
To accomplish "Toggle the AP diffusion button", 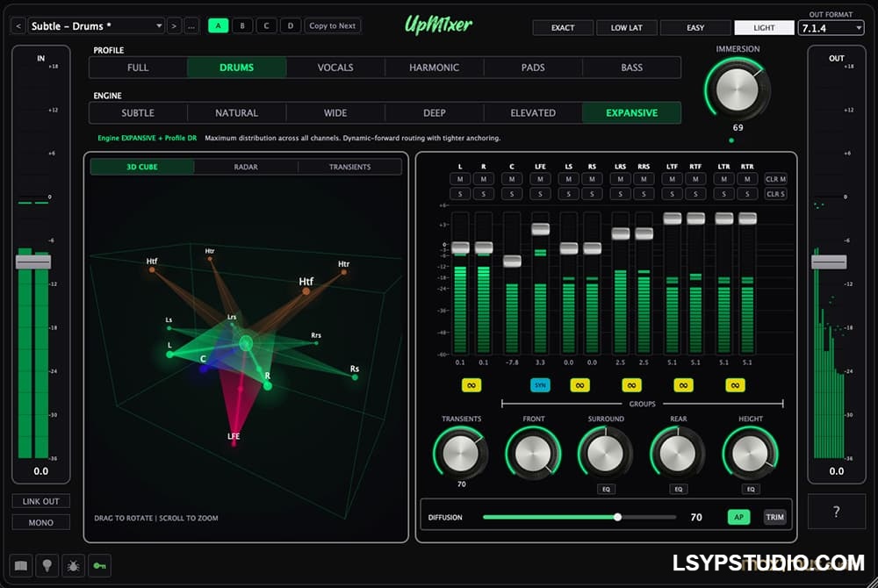I will pyautogui.click(x=738, y=517).
